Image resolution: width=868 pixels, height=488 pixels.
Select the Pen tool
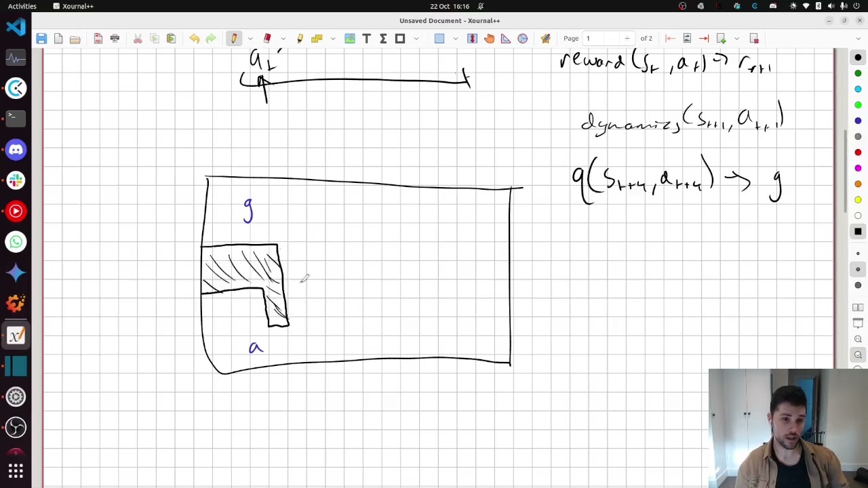[234, 39]
